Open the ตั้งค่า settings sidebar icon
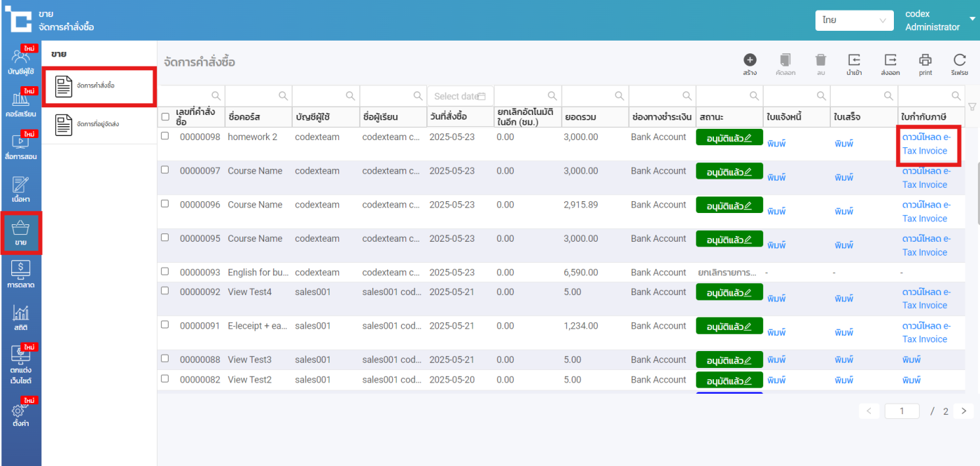 click(21, 415)
